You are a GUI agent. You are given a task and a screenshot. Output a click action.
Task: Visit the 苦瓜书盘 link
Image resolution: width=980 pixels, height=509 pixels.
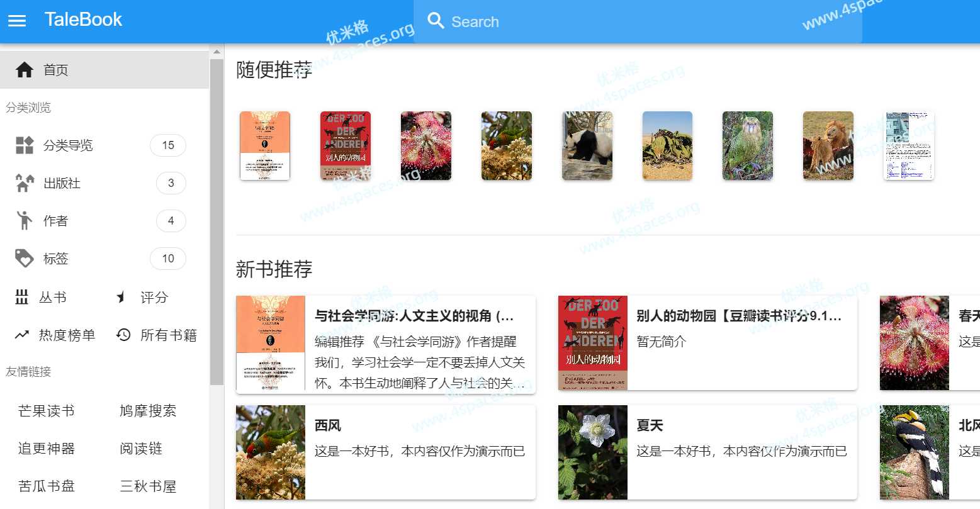click(x=47, y=486)
